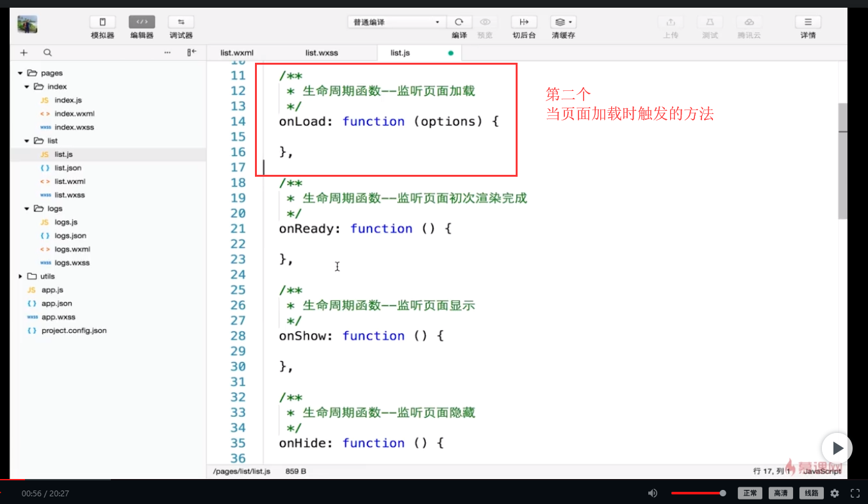868x504 pixels.
Task: Click the 行 17, 列 1 cursor position indicator
Action: point(773,471)
